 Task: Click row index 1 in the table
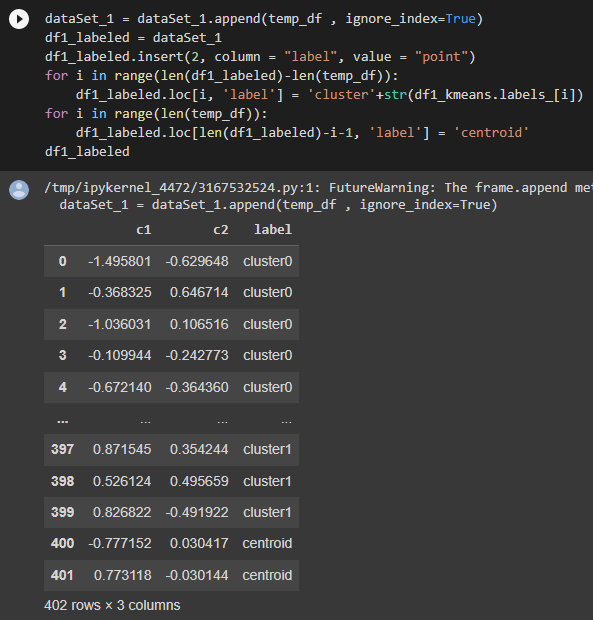point(62,293)
